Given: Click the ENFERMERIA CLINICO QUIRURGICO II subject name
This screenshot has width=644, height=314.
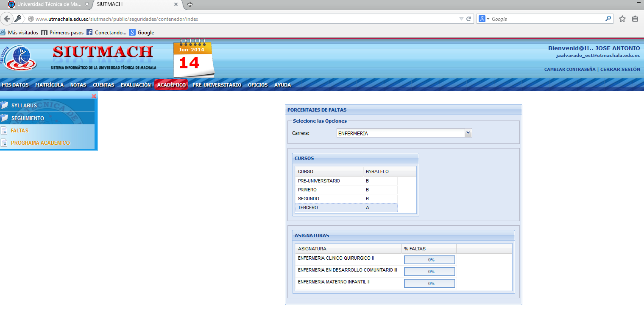Looking at the screenshot, I should pos(336,258).
